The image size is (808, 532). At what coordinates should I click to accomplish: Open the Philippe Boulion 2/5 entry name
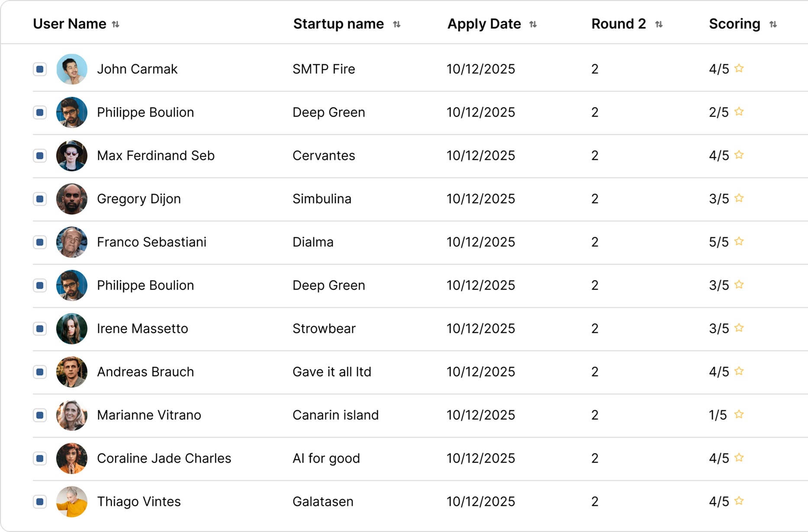pos(145,112)
